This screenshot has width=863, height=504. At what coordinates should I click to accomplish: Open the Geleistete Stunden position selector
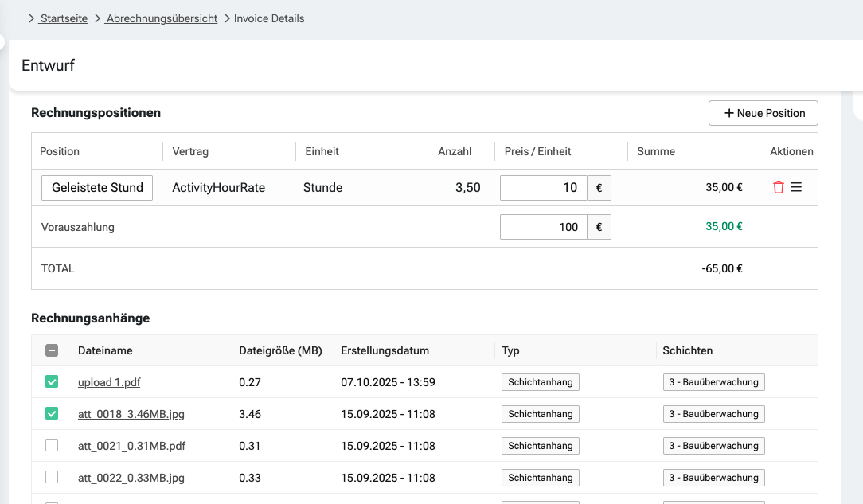97,188
